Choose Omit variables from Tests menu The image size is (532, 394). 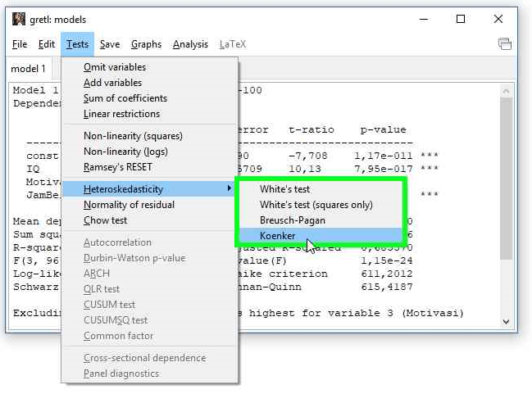pos(115,67)
